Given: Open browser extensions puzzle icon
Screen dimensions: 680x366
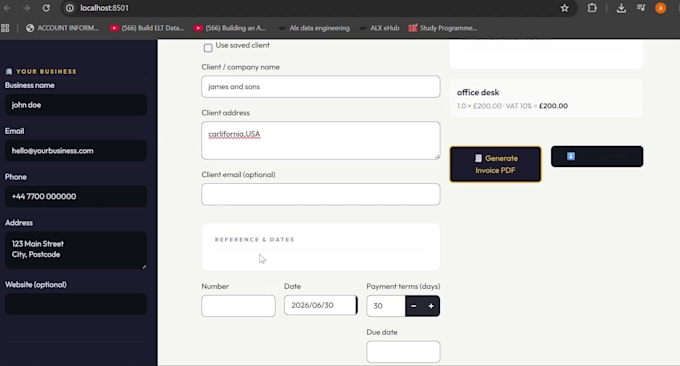Looking at the screenshot, I should click(592, 8).
